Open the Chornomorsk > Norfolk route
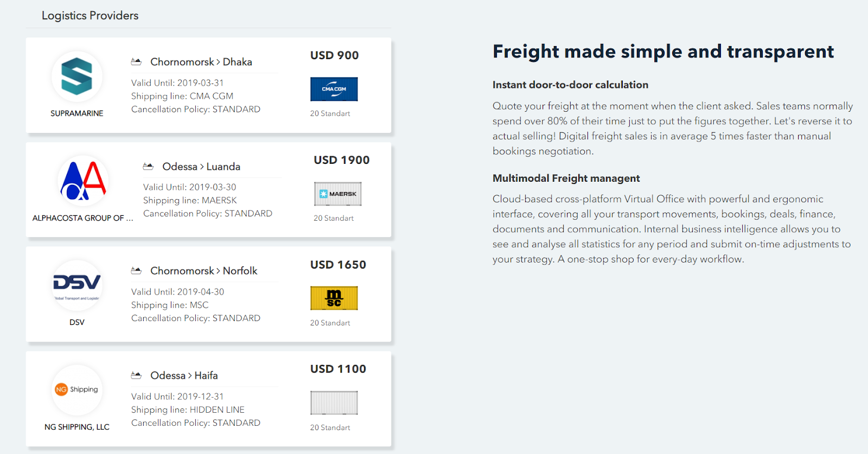This screenshot has height=454, width=868. coord(204,271)
